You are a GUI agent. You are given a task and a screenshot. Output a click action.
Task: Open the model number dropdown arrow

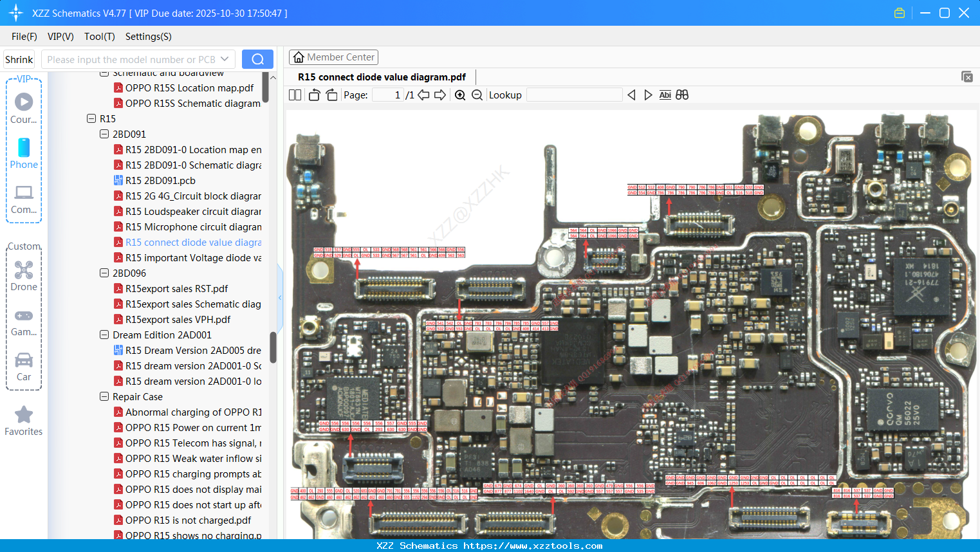coord(225,59)
